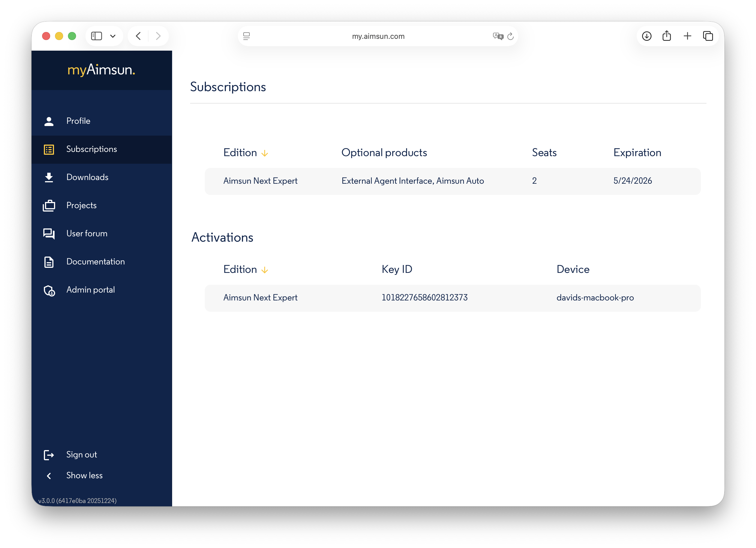Click the my.aimsun.com address field
The width and height of the screenshot is (756, 548).
378,36
